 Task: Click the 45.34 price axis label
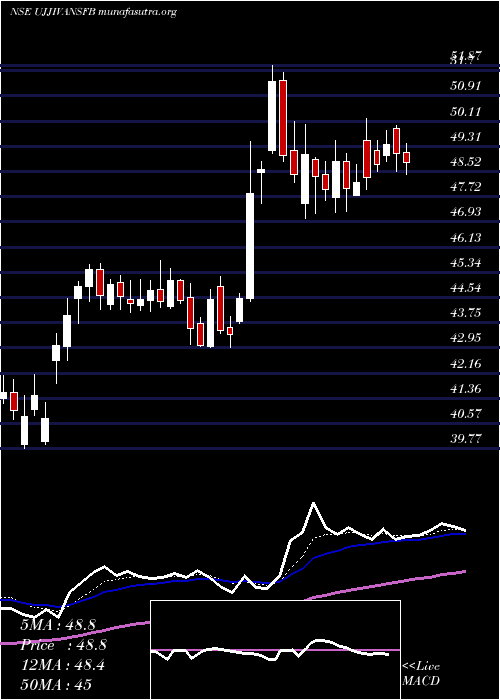[x=466, y=262]
